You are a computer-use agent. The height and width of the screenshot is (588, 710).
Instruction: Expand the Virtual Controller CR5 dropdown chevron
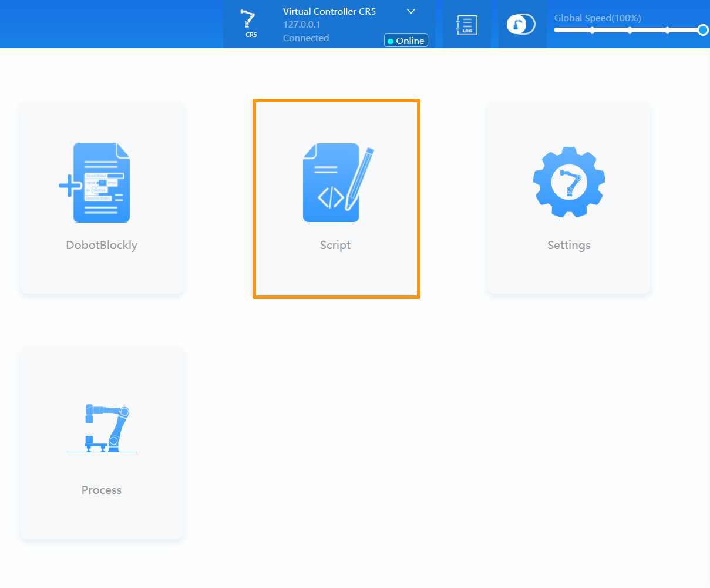click(x=411, y=11)
